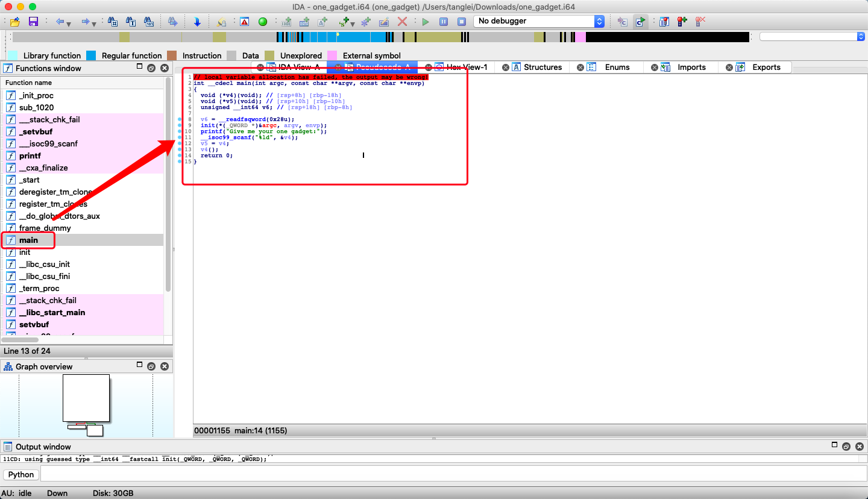Click the text search binoculars icon

pos(131,22)
